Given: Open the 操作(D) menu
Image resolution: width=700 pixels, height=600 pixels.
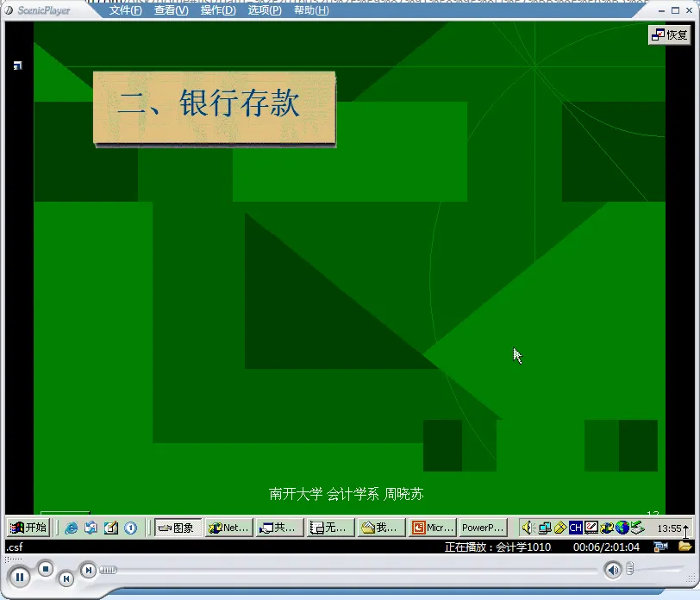Looking at the screenshot, I should point(217,10).
